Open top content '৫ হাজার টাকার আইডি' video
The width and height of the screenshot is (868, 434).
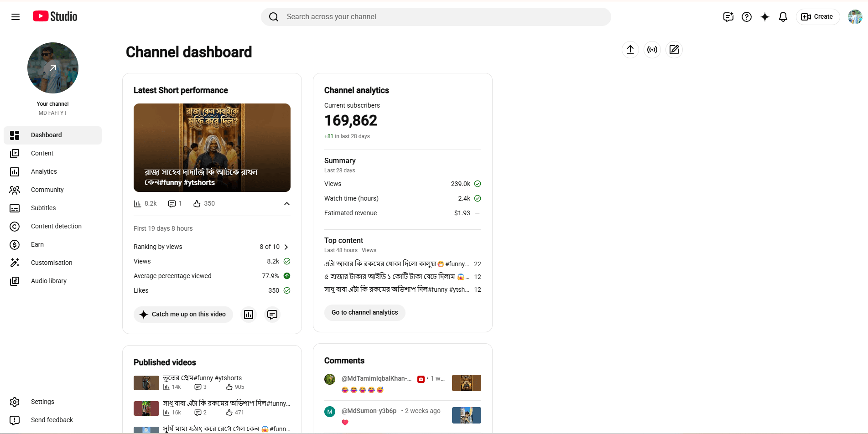[403, 277]
